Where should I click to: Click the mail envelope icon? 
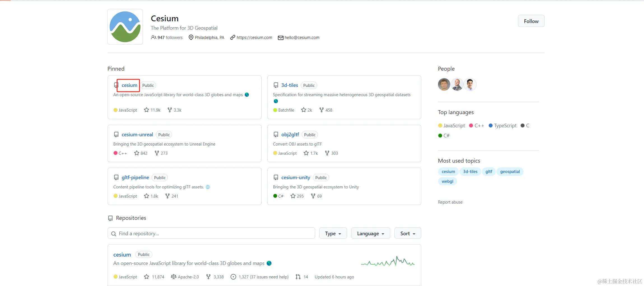point(280,38)
